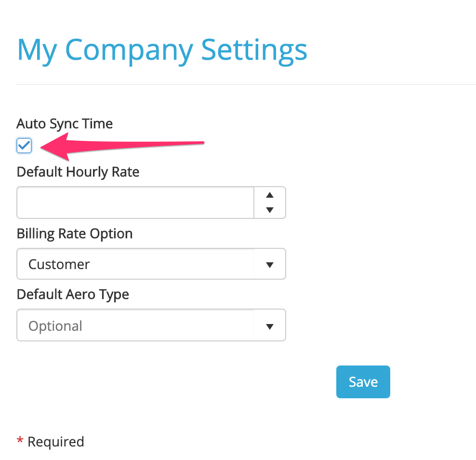Screen dimensions: 476x460
Task: Increment hourly rate with the up arrow
Action: pos(269,195)
